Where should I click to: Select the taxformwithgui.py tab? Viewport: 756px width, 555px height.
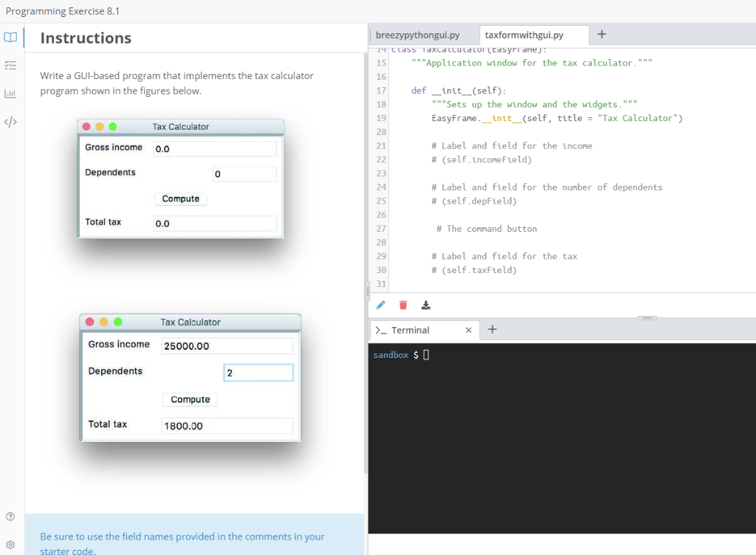tap(525, 35)
